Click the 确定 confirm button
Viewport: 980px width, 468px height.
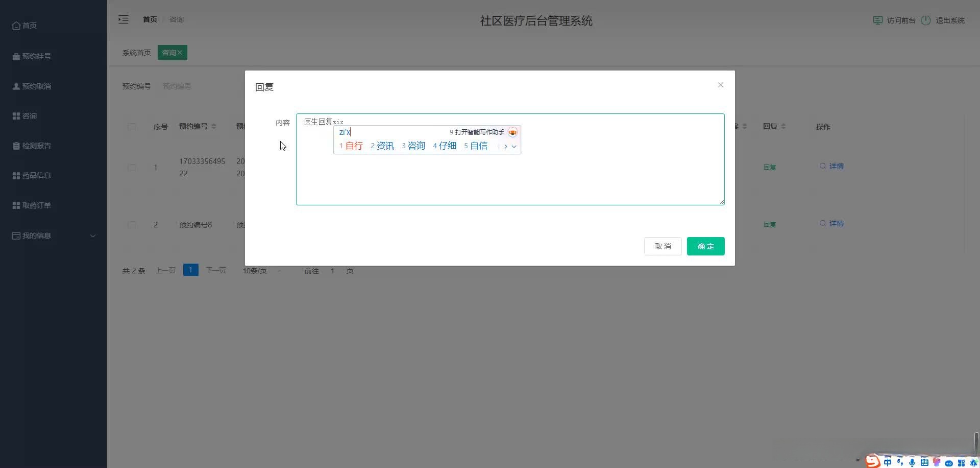click(x=705, y=246)
